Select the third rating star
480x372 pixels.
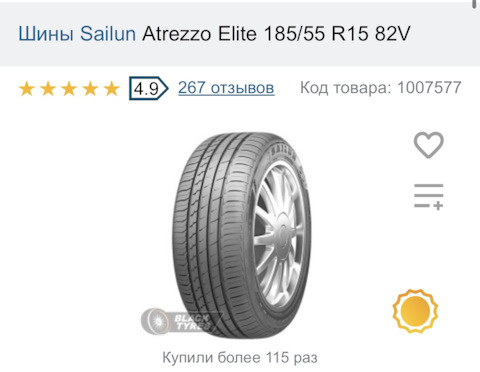69,89
